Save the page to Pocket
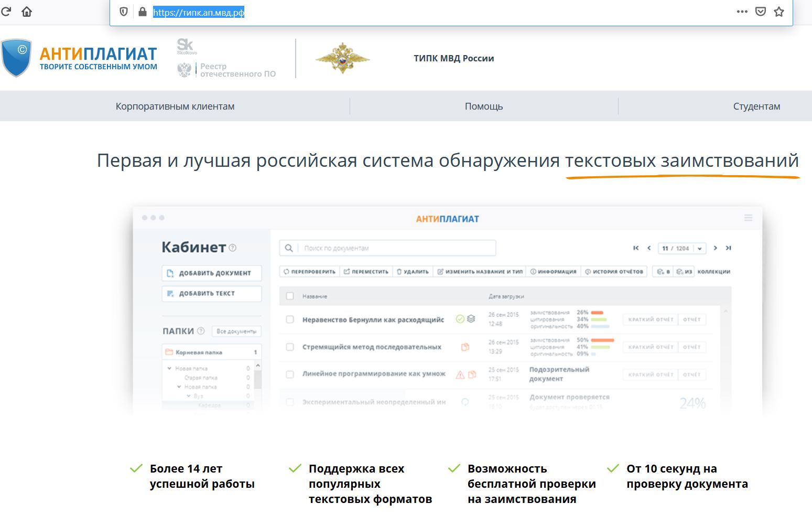 pos(761,12)
